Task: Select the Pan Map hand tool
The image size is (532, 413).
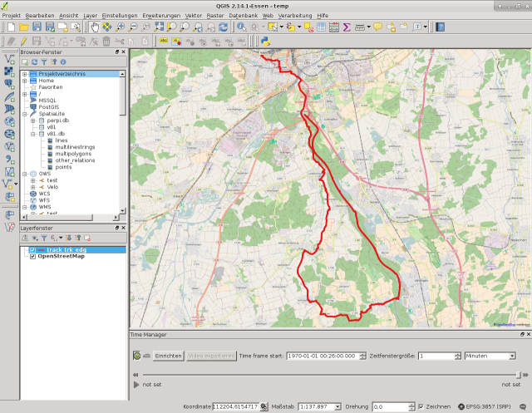Action: (x=94, y=27)
